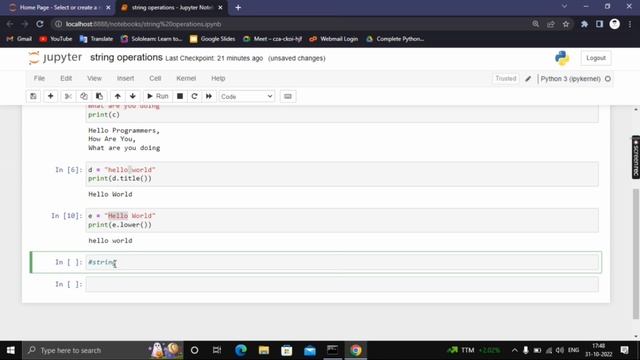
Task: Run the selected cell
Action: coord(158,96)
